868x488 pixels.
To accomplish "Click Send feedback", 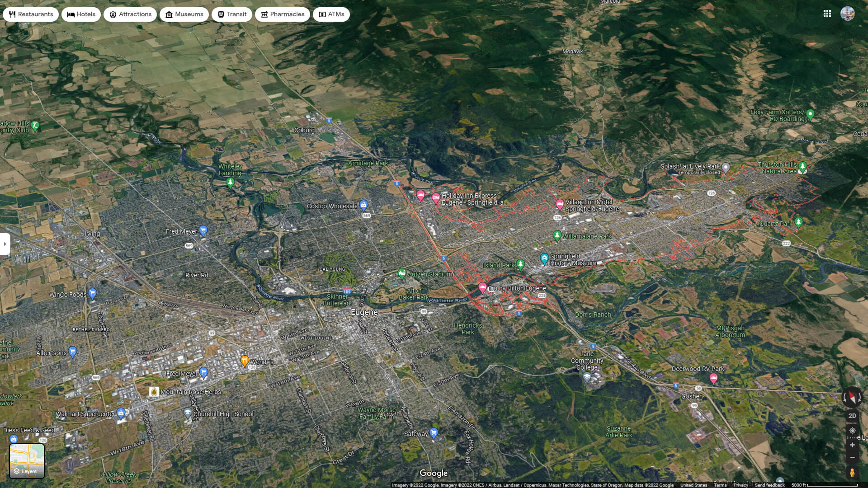I will tap(770, 485).
